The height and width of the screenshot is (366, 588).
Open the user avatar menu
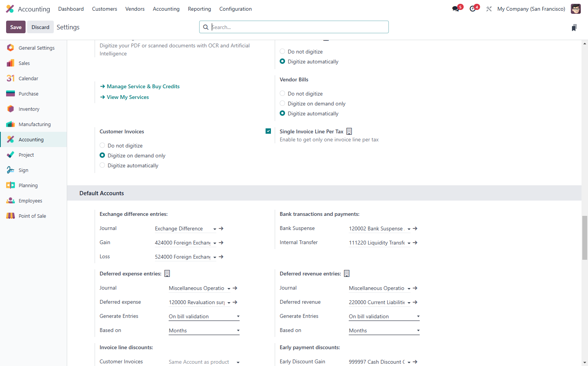tap(575, 9)
